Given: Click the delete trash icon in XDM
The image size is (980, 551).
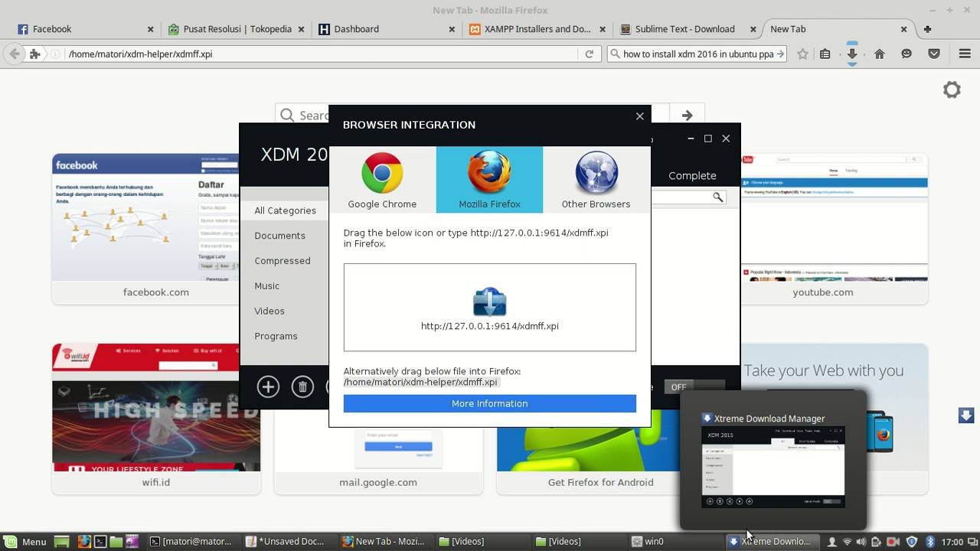Looking at the screenshot, I should pos(302,386).
